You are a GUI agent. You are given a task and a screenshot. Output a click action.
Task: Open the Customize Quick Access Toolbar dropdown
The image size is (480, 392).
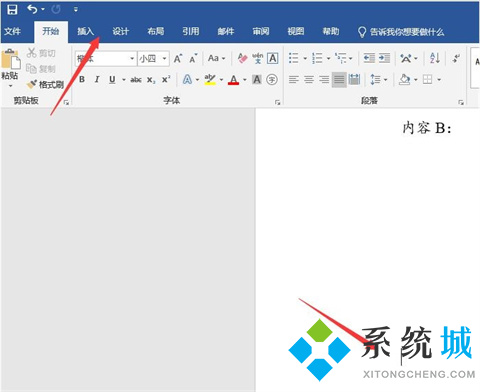76,10
